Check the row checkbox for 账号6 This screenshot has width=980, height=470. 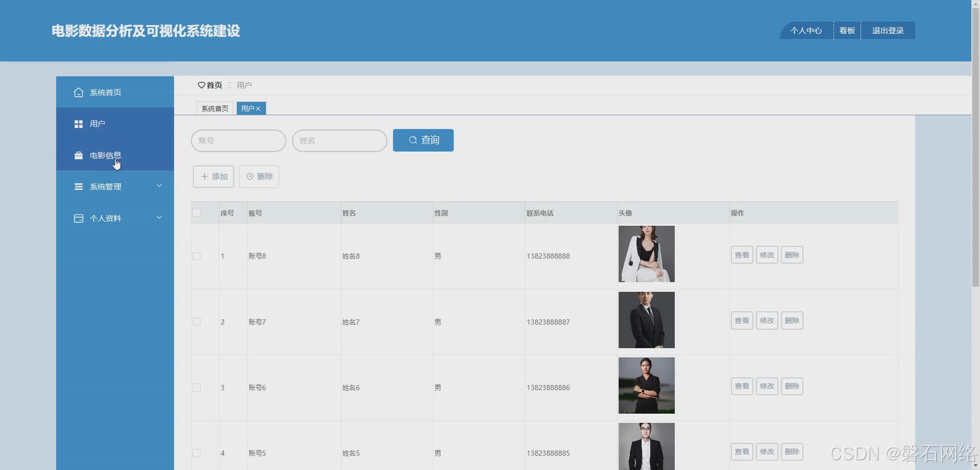(x=197, y=388)
